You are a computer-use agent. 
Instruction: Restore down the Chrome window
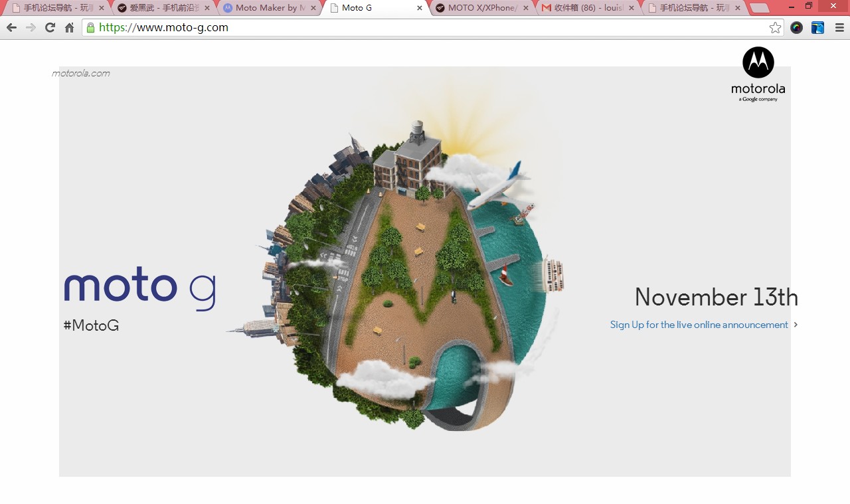point(808,5)
